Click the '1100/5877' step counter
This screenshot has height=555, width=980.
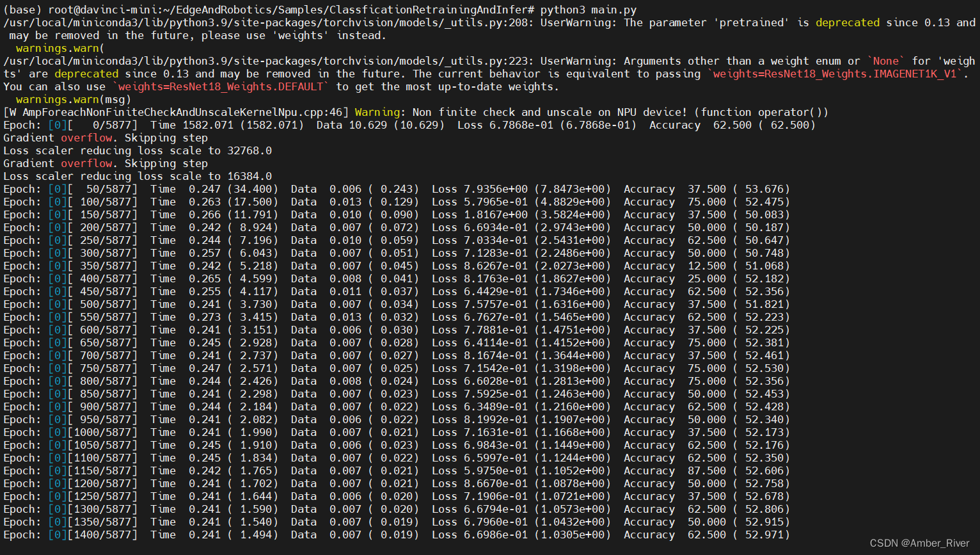point(102,458)
